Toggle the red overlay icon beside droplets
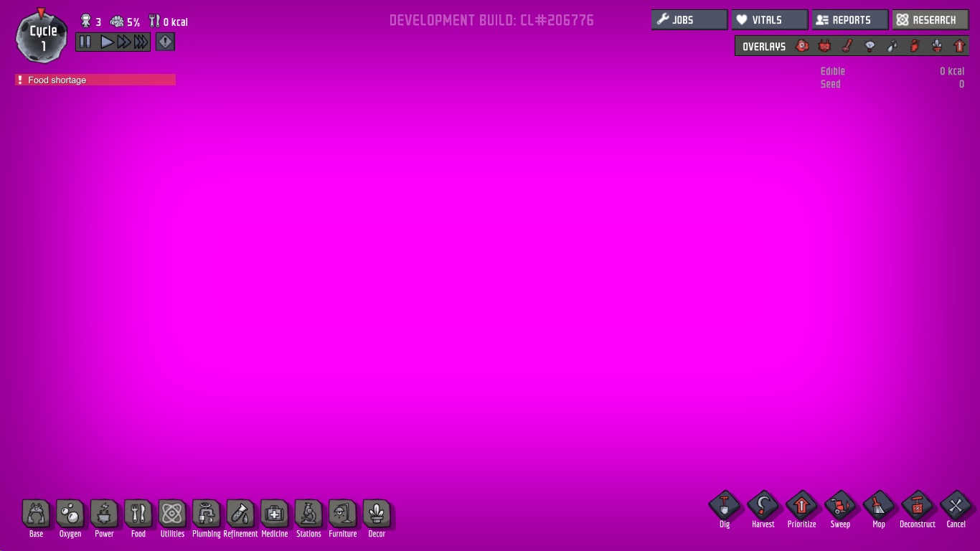The image size is (980, 551). (915, 46)
